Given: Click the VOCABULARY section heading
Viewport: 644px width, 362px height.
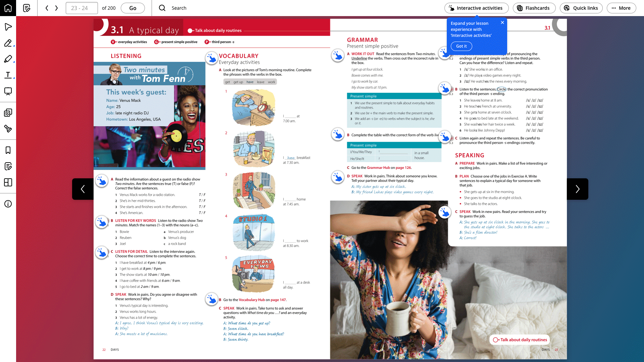Looking at the screenshot, I should pos(238,56).
